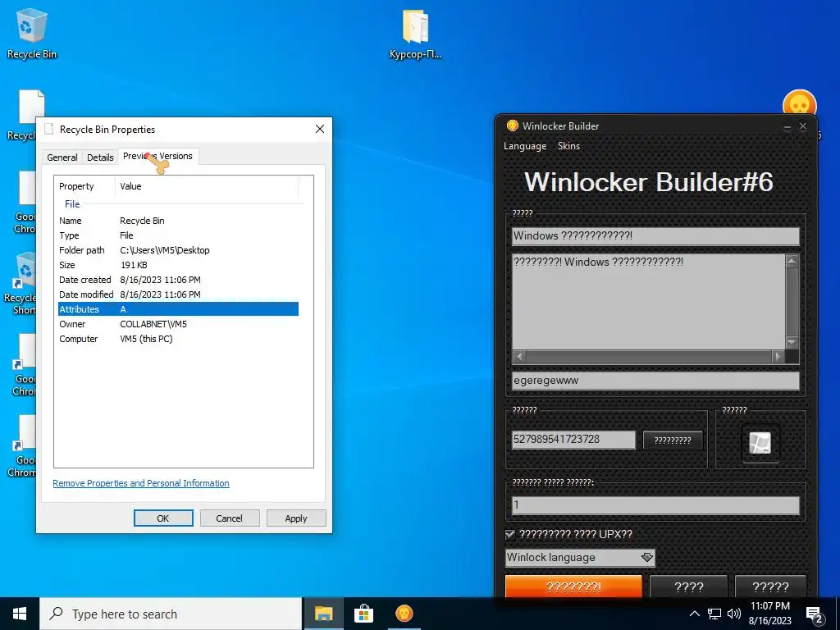The height and width of the screenshot is (630, 840).
Task: Click Cancel in Recycle Bin Properties
Action: point(230,518)
